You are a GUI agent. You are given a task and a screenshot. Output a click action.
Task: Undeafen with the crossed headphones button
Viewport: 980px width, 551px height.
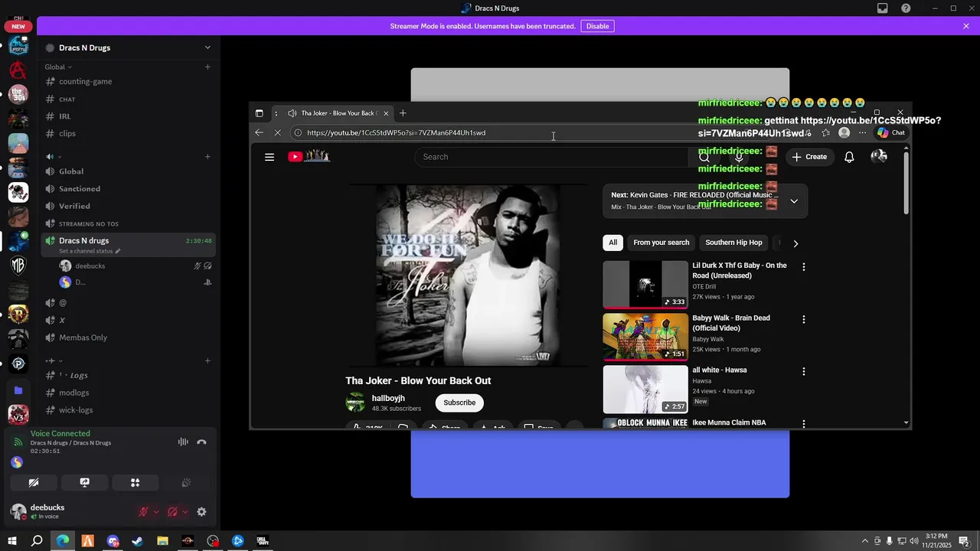tap(172, 512)
